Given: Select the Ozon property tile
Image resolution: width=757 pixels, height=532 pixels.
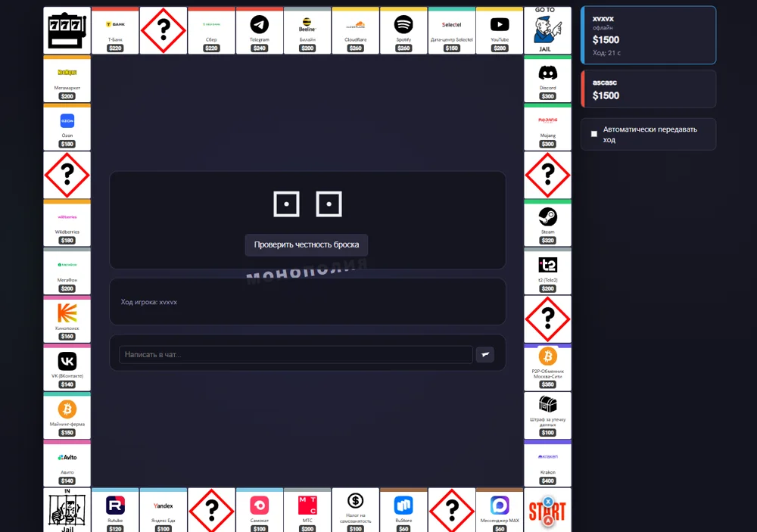Looking at the screenshot, I should click(x=67, y=126).
